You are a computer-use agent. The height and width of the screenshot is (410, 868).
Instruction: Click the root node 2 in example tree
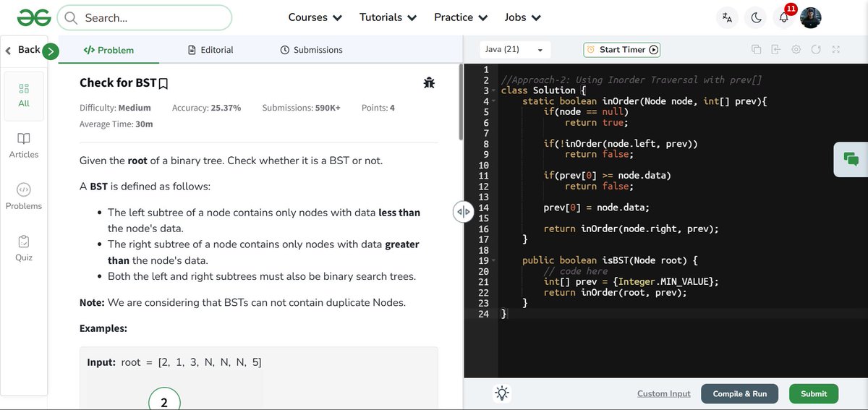(x=164, y=402)
